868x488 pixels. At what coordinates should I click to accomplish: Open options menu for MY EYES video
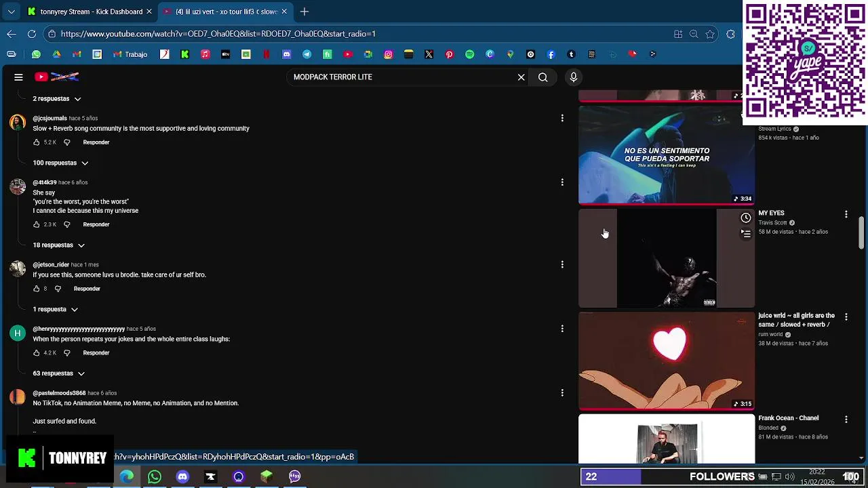pos(846,214)
